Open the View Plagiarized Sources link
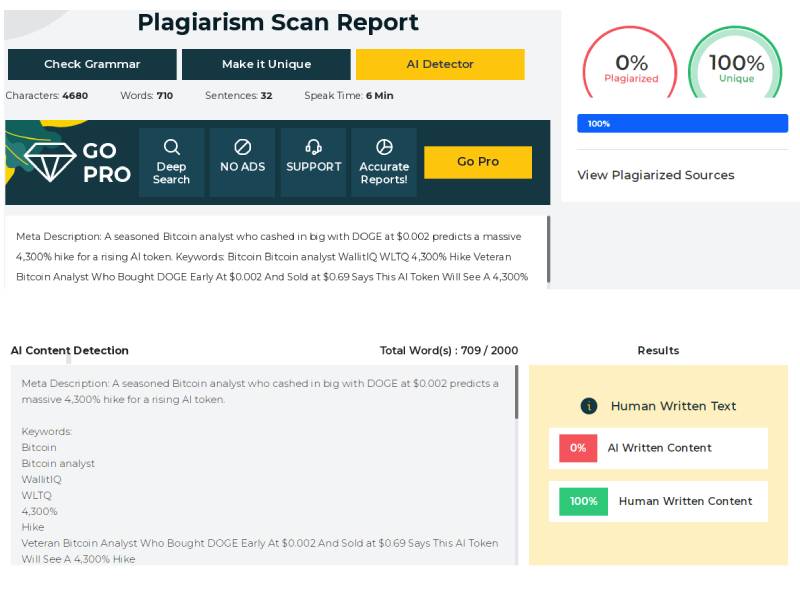Image resolution: width=800 pixels, height=597 pixels. [655, 175]
